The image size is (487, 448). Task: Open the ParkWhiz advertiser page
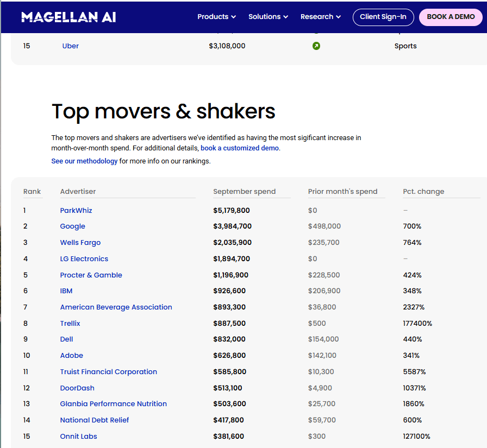[76, 211]
